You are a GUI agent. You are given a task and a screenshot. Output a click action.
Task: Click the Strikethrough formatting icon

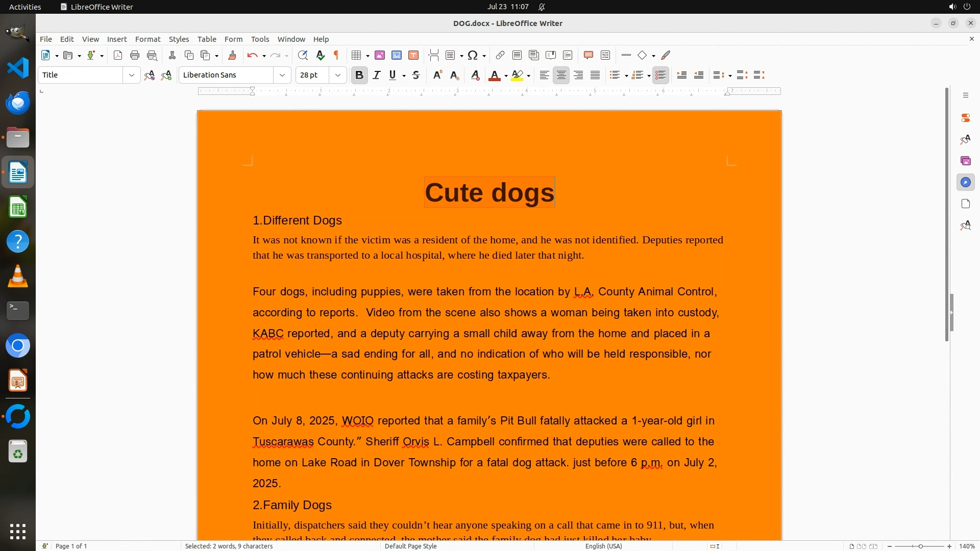[x=416, y=75]
